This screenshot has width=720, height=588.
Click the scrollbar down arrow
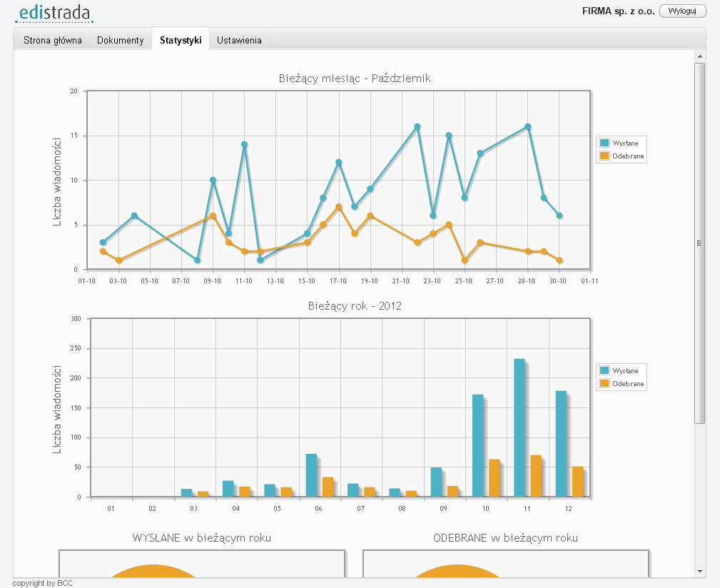click(700, 572)
